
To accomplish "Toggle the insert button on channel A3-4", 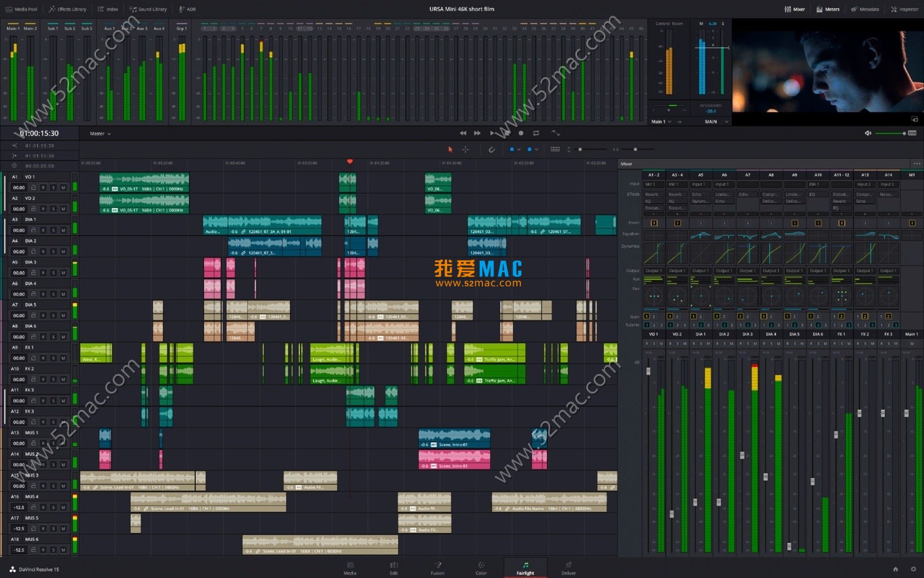I will (x=678, y=223).
